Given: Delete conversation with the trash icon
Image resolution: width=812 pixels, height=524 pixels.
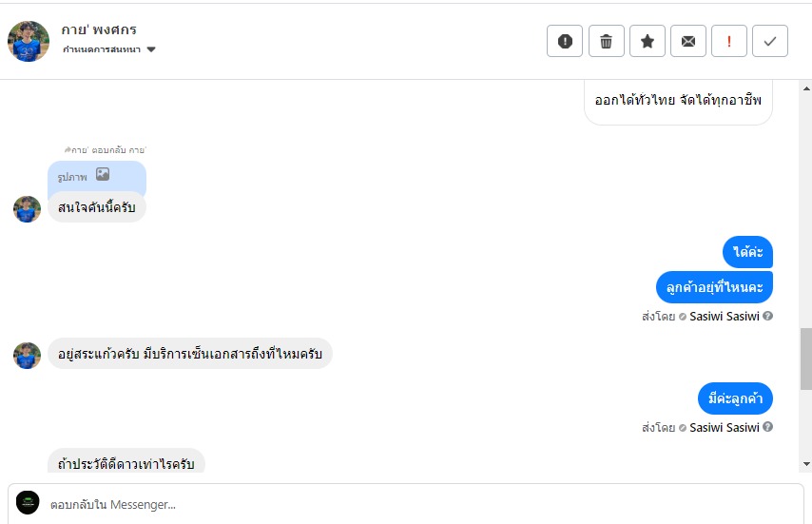Looking at the screenshot, I should pos(606,41).
